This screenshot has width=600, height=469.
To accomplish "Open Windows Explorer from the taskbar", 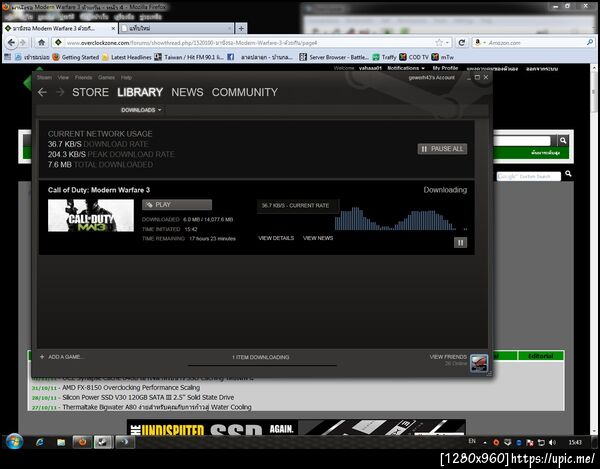I will click(61, 443).
